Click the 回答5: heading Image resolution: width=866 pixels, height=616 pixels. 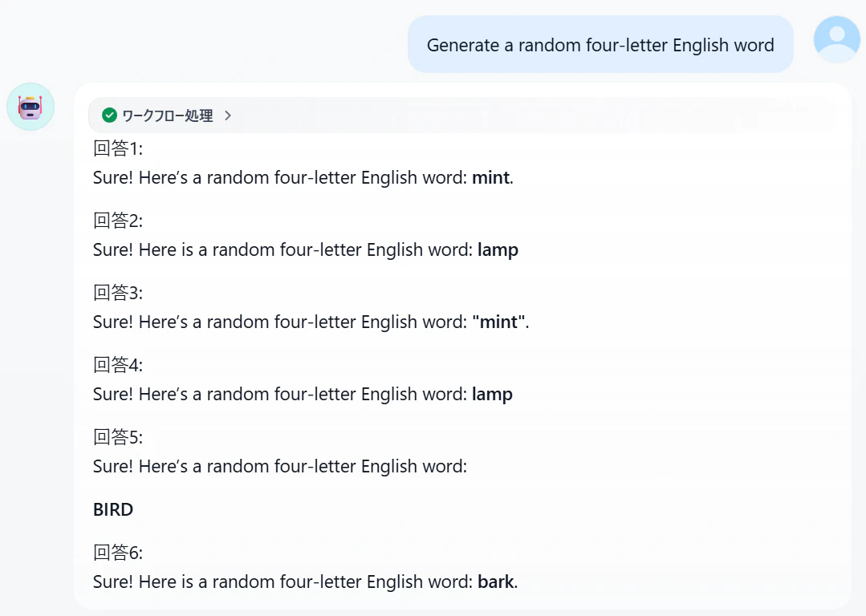pyautogui.click(x=118, y=438)
